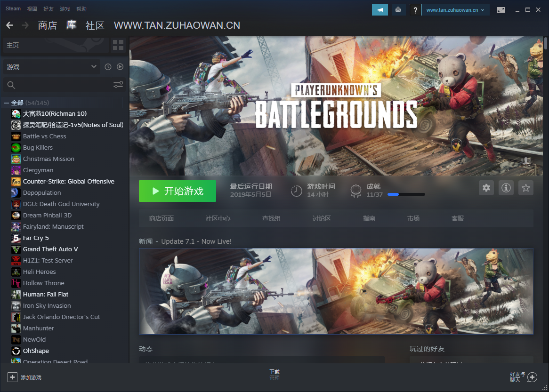Open the 讨论区 link
Image resolution: width=549 pixels, height=392 pixels.
pyautogui.click(x=322, y=218)
